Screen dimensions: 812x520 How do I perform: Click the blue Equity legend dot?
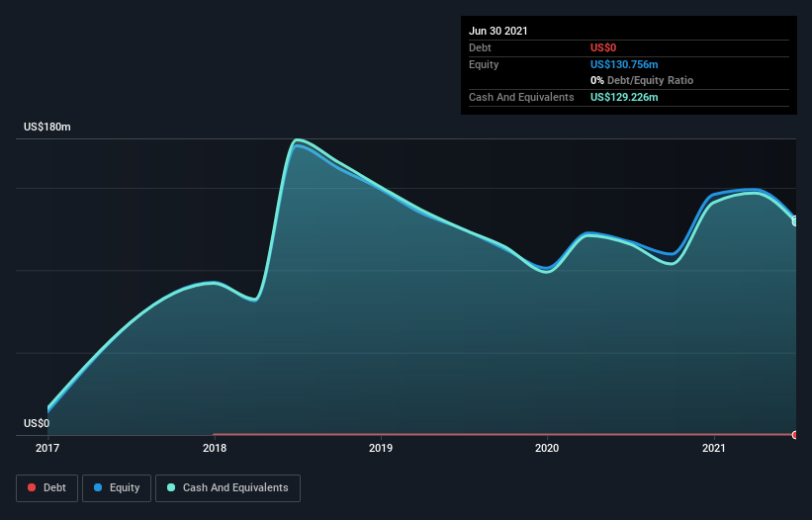click(x=98, y=487)
